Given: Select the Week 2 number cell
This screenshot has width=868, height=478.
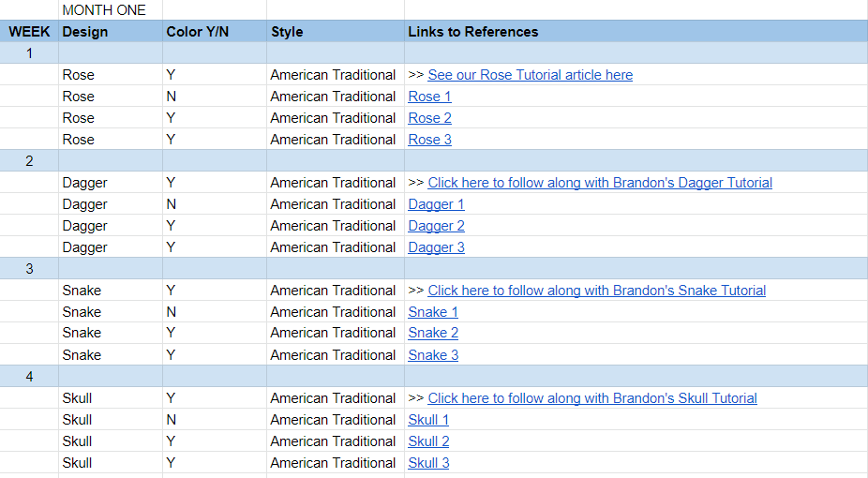Looking at the screenshot, I should [x=29, y=161].
